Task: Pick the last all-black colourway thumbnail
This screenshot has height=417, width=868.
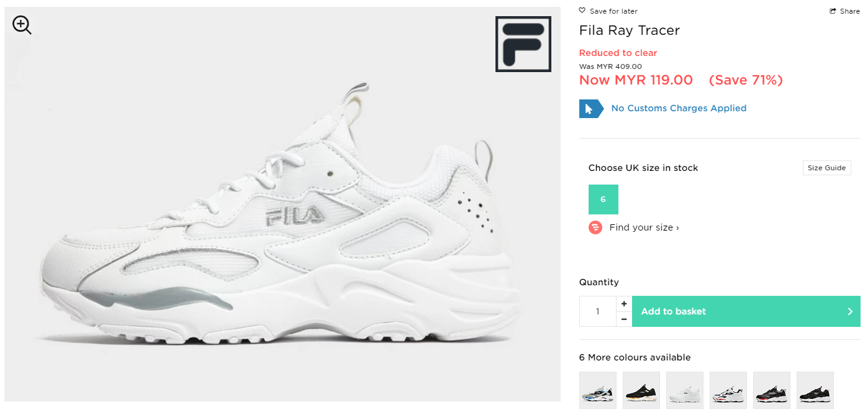Action: tap(815, 390)
